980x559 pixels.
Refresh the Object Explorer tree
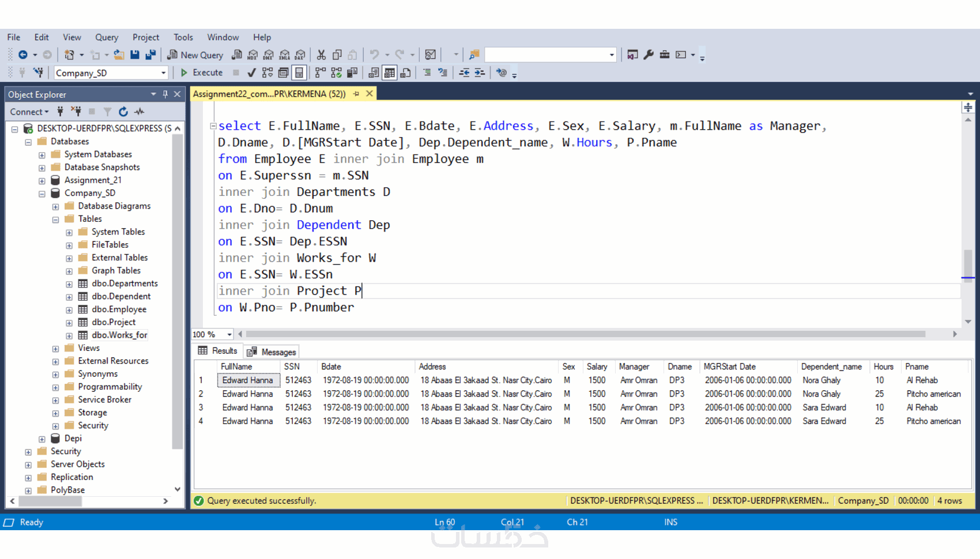(x=123, y=111)
